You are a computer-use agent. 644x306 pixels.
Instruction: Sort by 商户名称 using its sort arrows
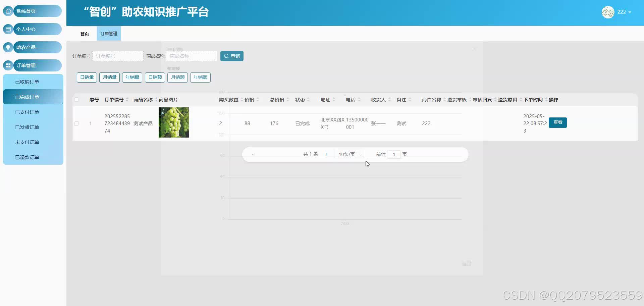point(445,100)
